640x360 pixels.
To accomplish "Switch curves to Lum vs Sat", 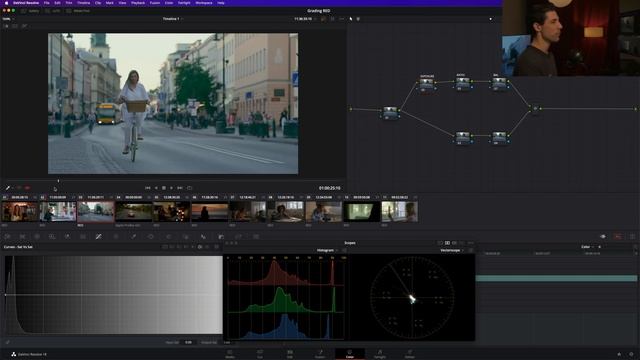I will (193, 247).
